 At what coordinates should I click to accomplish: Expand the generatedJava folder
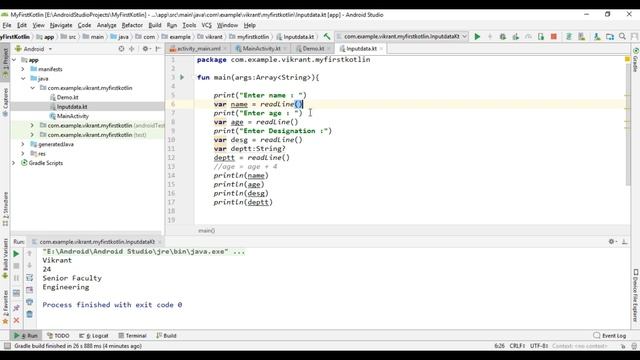tap(23, 144)
